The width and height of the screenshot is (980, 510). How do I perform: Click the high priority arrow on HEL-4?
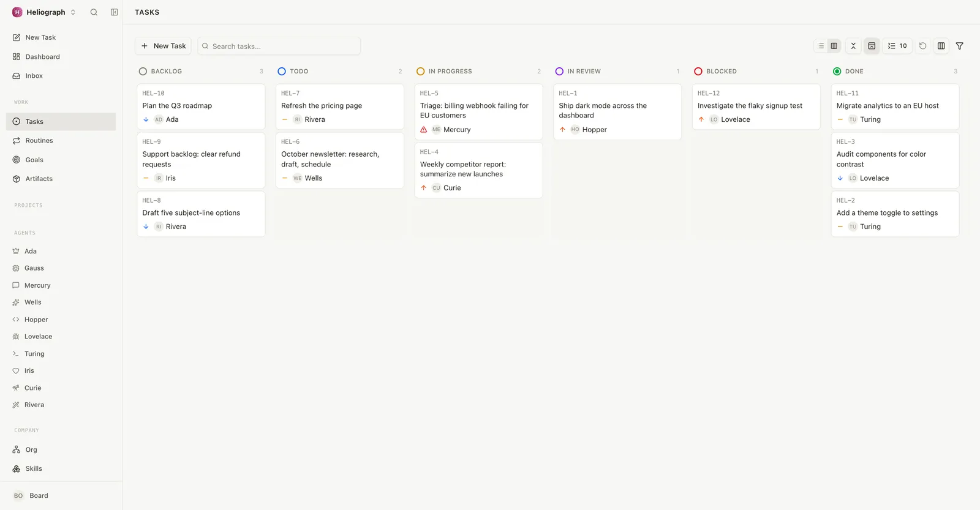click(424, 188)
